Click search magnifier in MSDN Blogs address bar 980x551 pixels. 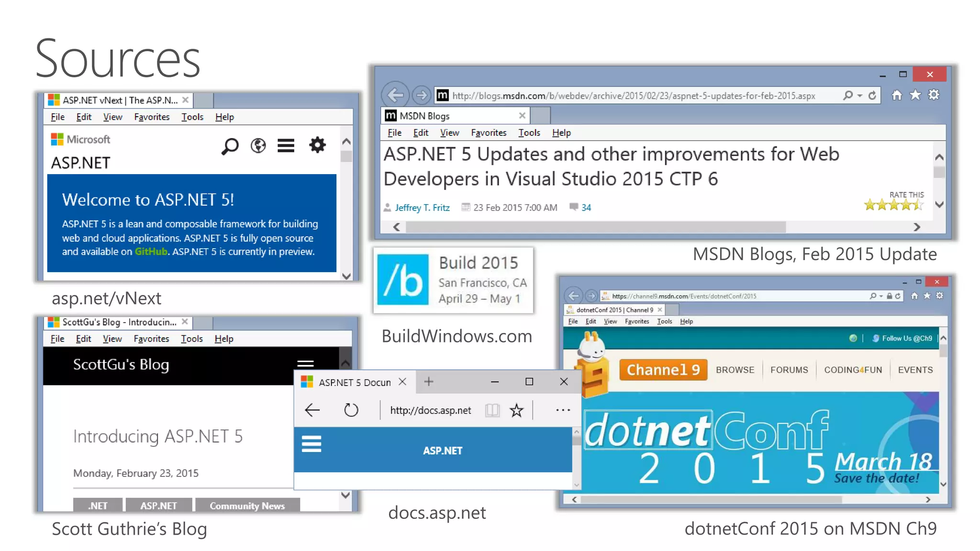coord(847,95)
